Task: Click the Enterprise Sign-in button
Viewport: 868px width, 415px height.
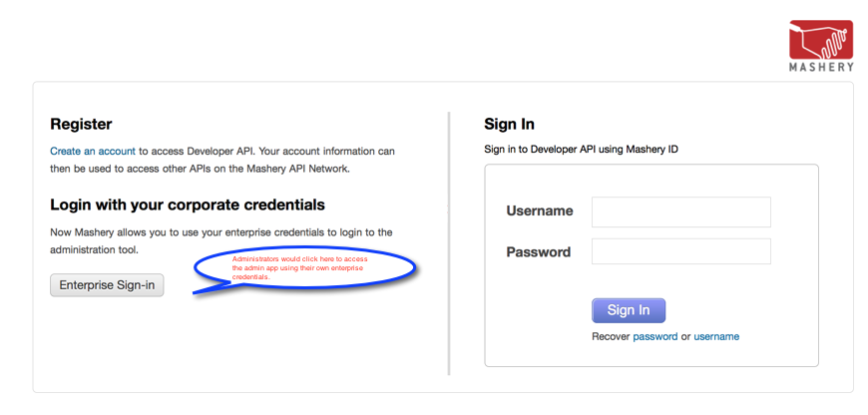Action: coord(107,285)
